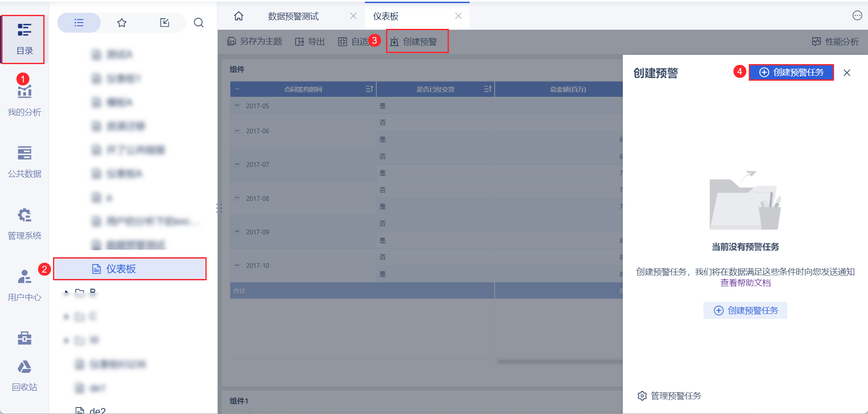Click the 自适 adaptive layout button
The width and height of the screenshot is (868, 414).
pyautogui.click(x=353, y=41)
